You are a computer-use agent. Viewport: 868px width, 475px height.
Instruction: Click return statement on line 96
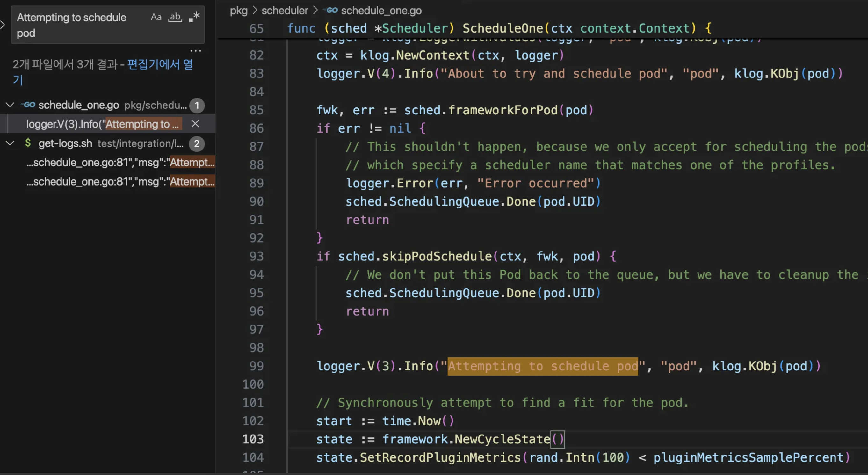point(367,311)
